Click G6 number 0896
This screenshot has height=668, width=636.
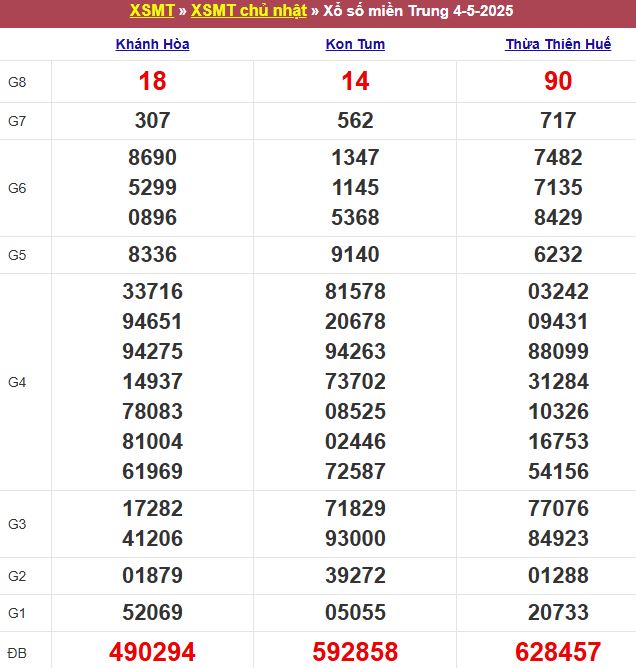[x=153, y=217]
